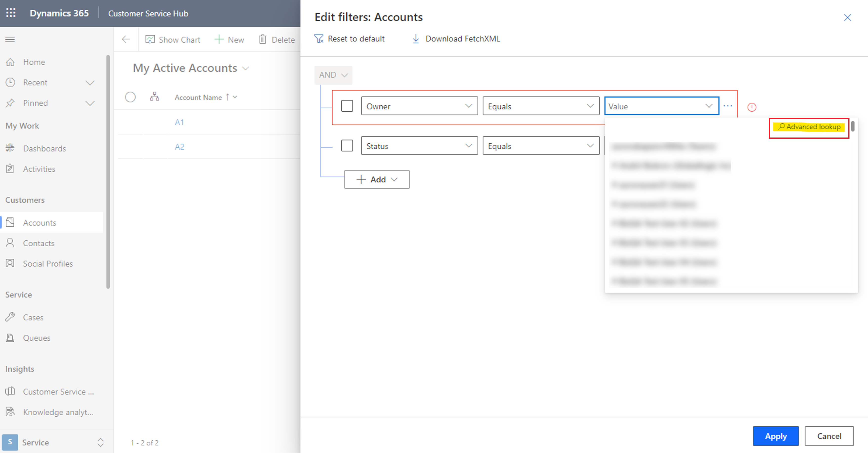
Task: Enable the AND condition toggle
Action: tap(332, 74)
